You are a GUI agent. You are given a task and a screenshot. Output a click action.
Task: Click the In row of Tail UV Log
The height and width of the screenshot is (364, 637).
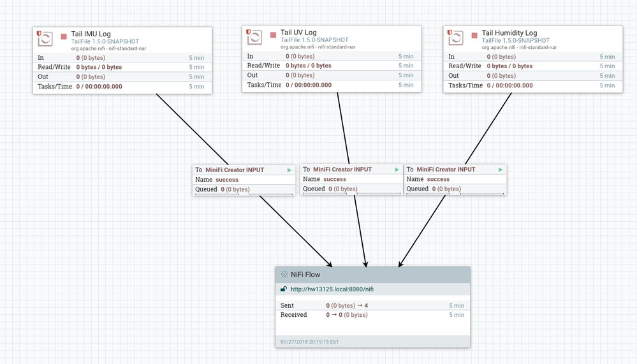point(332,57)
